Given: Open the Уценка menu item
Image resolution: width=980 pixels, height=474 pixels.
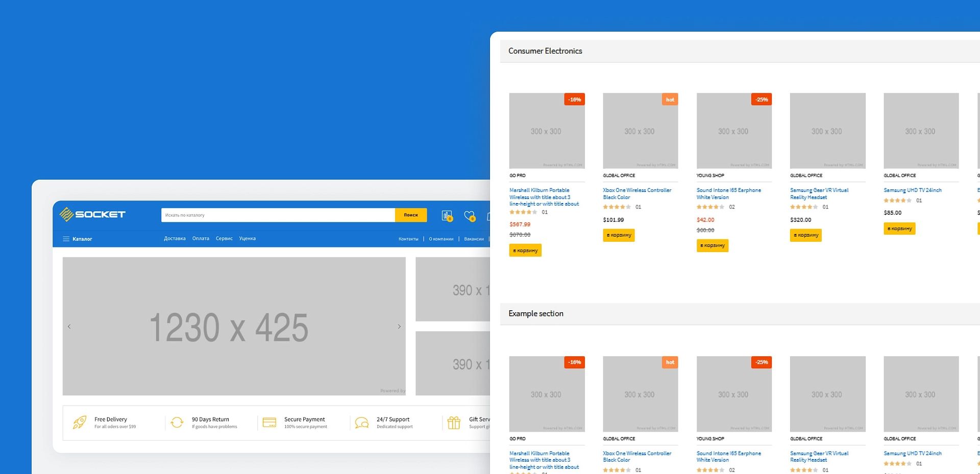Looking at the screenshot, I should click(248, 238).
